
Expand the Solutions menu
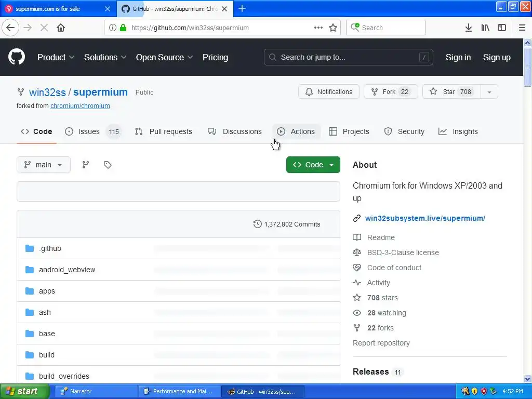tap(105, 57)
